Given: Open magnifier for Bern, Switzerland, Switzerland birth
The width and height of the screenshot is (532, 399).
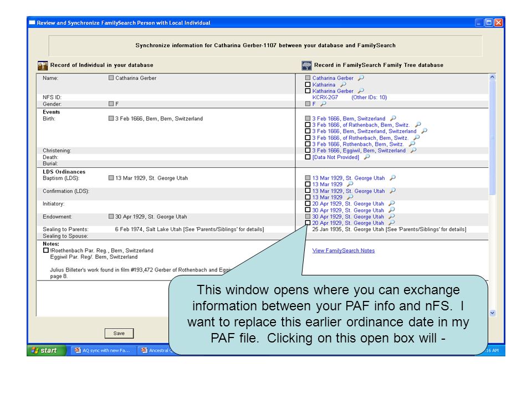Looking at the screenshot, I should pyautogui.click(x=424, y=131).
